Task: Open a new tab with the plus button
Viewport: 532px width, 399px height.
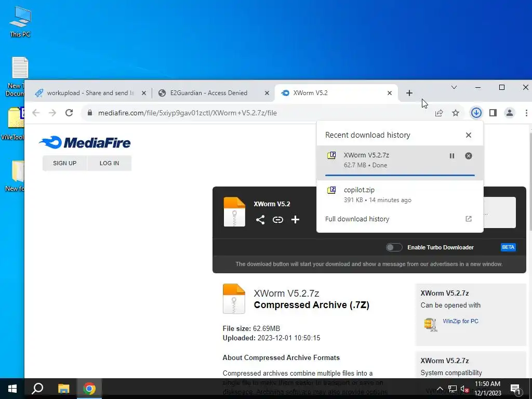Action: tap(409, 93)
